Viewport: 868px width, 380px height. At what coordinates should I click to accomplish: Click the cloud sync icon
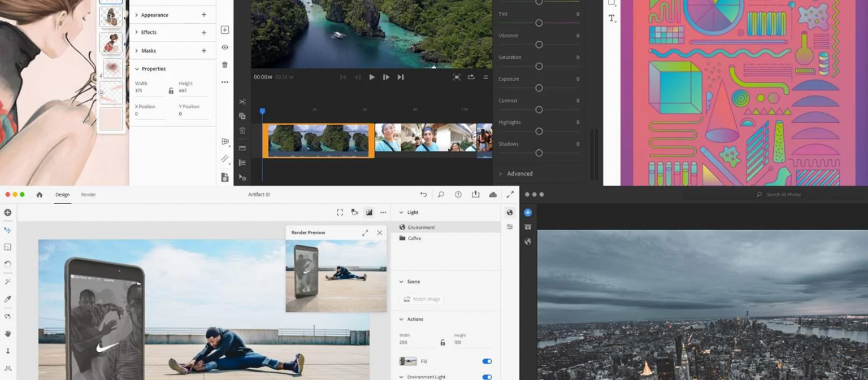pyautogui.click(x=493, y=195)
